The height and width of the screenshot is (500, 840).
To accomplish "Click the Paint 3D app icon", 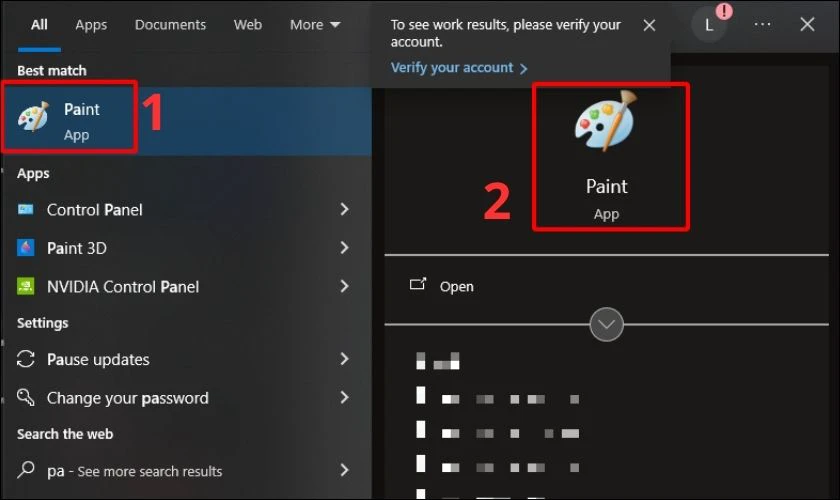I will pyautogui.click(x=26, y=248).
